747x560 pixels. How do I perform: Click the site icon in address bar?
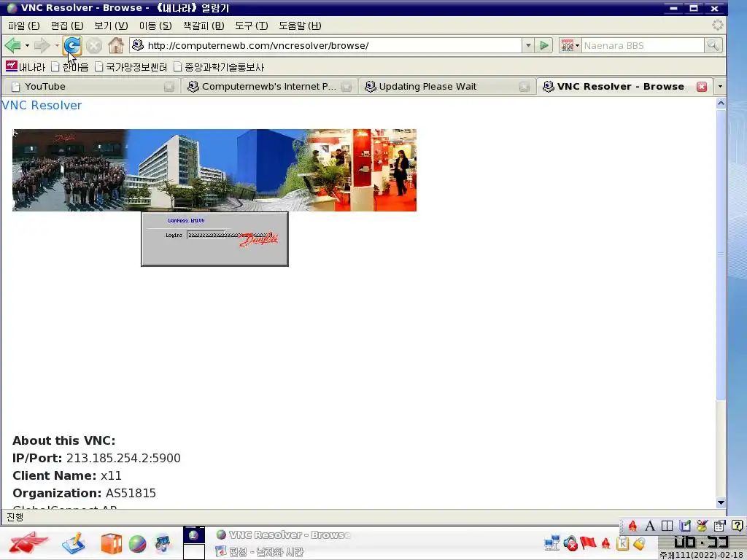coord(138,45)
